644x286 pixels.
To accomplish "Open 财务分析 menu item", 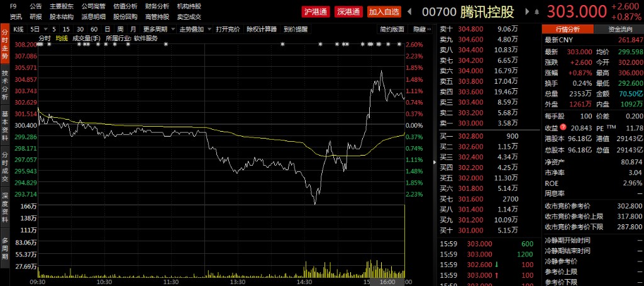I will pos(157,6).
